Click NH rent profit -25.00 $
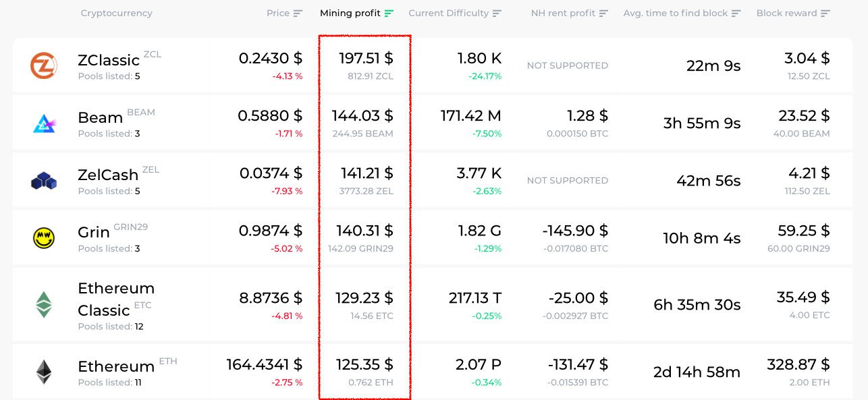 (x=578, y=297)
